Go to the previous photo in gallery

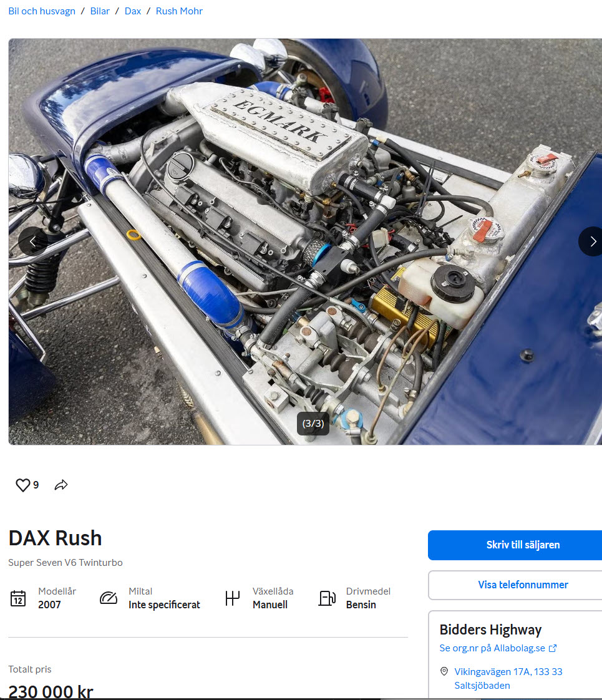(x=32, y=241)
